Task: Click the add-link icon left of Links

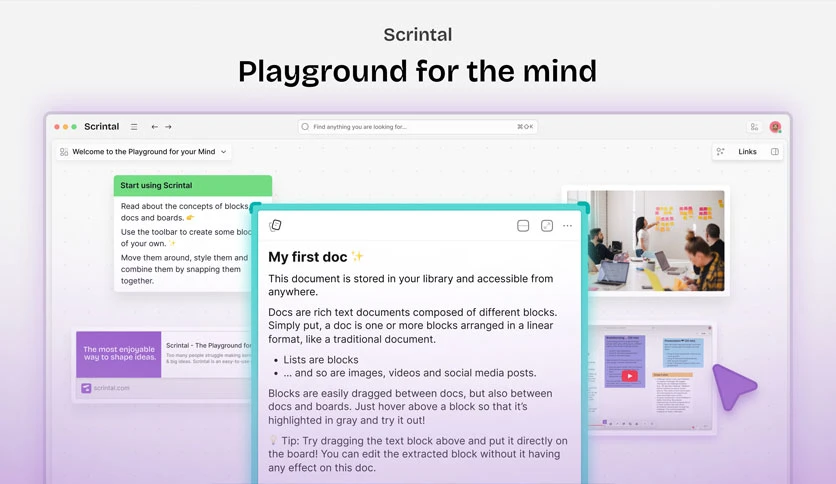Action: (x=720, y=152)
